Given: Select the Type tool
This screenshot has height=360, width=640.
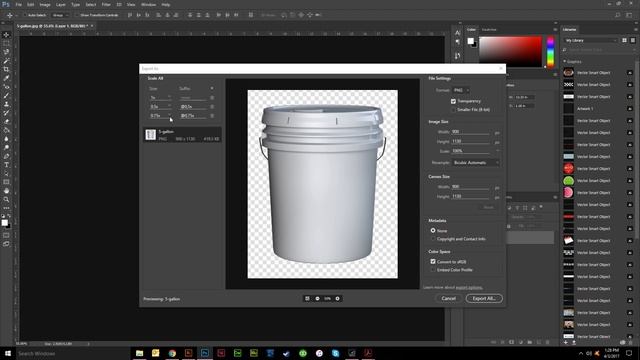Looking at the screenshot, I should pyautogui.click(x=6, y=165).
